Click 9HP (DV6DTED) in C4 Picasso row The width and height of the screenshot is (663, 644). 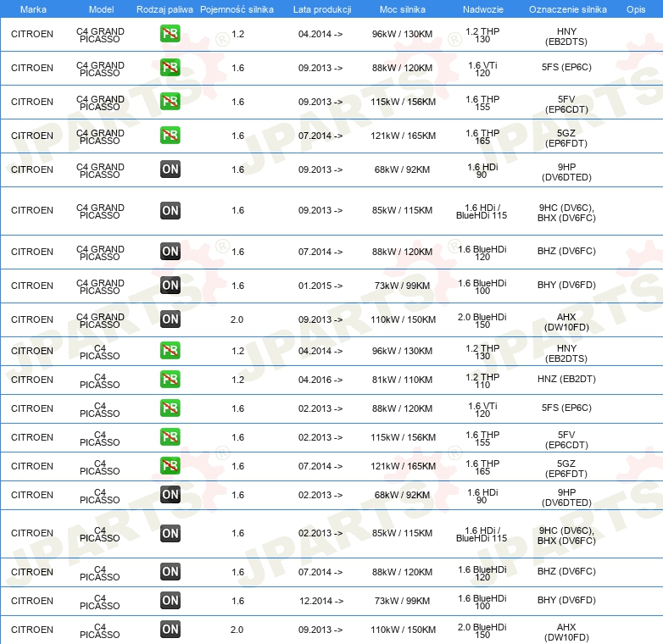[x=566, y=497]
